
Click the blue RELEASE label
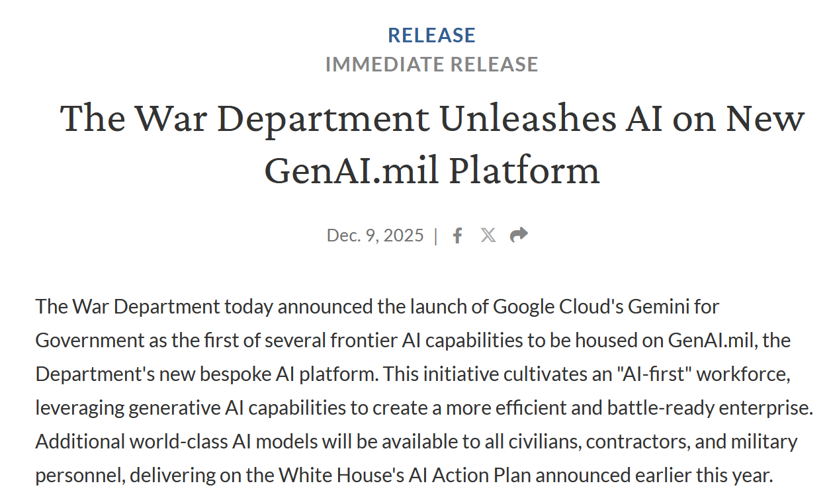[x=431, y=35]
